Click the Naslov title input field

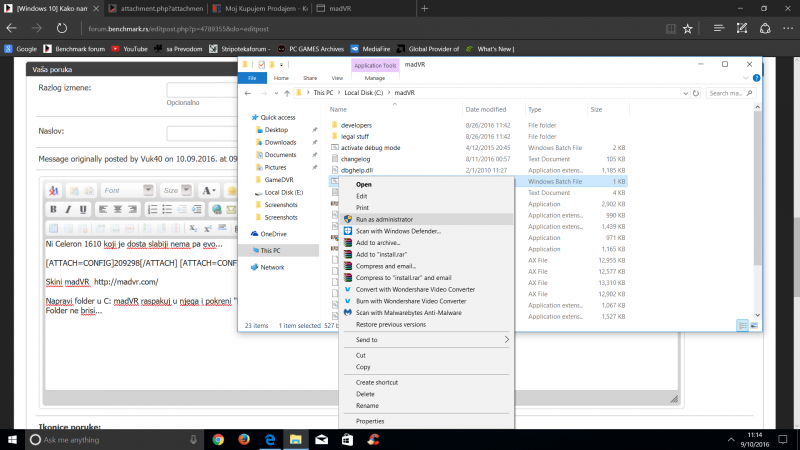202,133
